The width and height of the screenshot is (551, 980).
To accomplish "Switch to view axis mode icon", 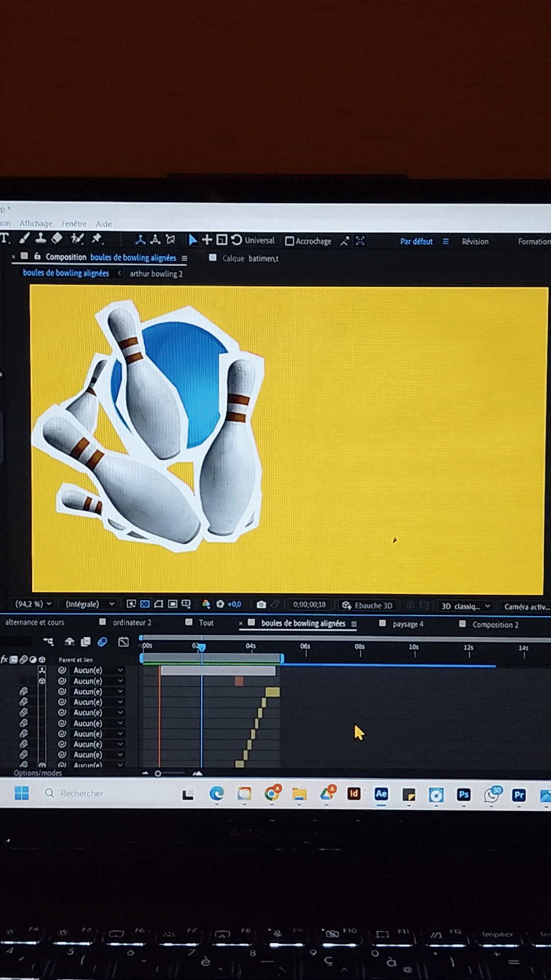I will coord(170,239).
